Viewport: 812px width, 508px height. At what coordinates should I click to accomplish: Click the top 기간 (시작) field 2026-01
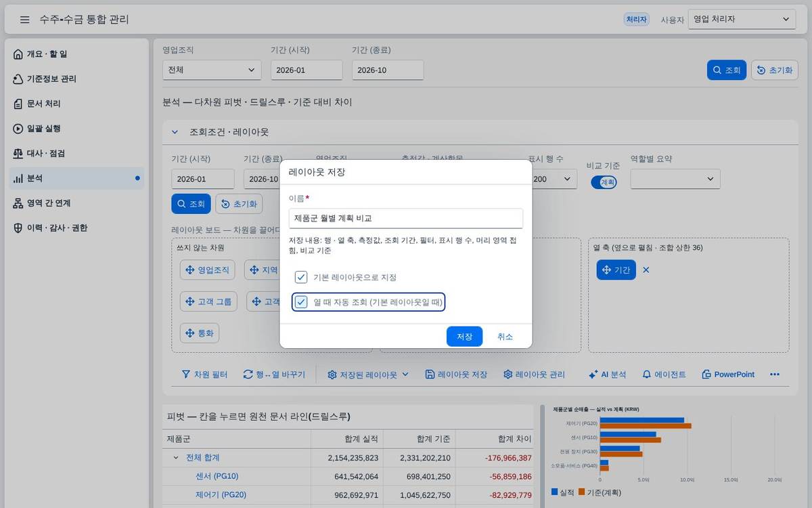click(x=307, y=70)
